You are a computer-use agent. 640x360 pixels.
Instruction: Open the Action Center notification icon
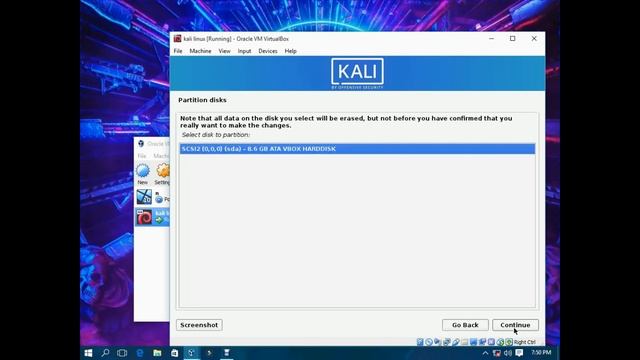[x=519, y=353]
